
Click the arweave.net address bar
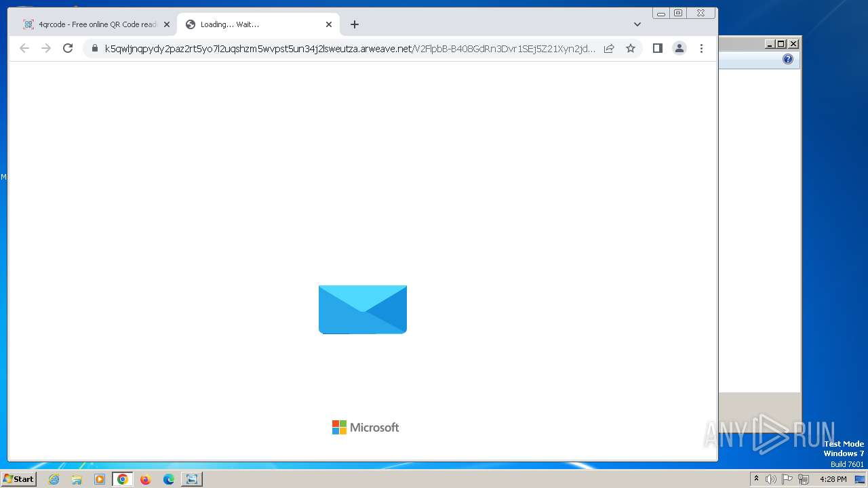(350, 48)
